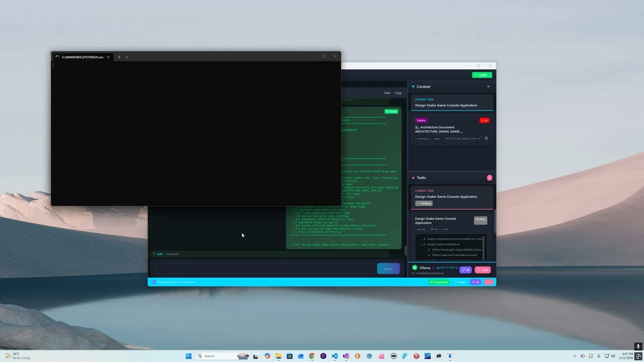Viewport: 644px width, 362px height.
Task: Open Visual Studio Code from the taskbar
Action: [x=335, y=356]
